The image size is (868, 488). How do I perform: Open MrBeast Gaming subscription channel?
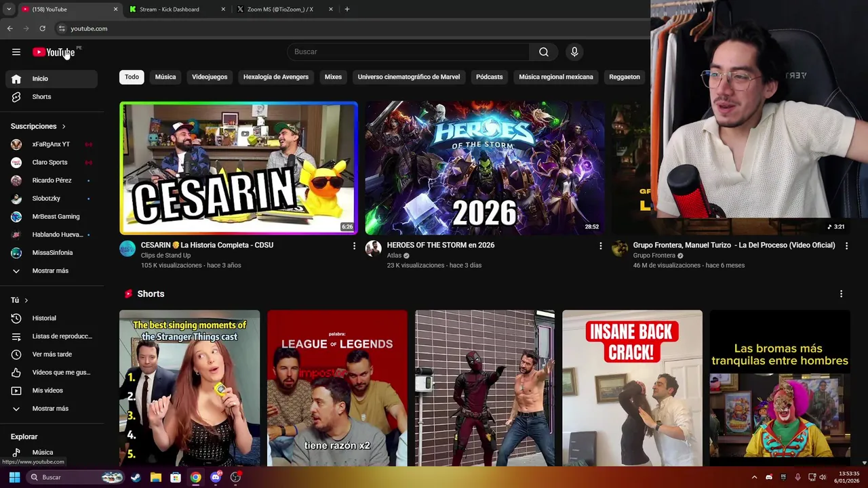52,216
